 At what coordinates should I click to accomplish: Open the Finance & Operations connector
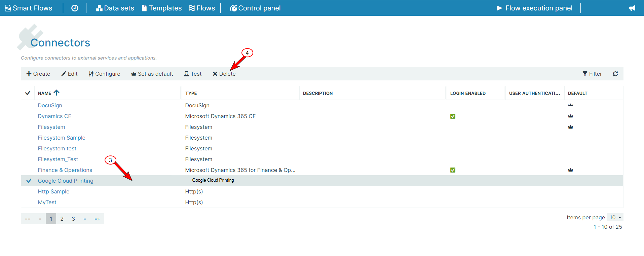click(x=65, y=170)
